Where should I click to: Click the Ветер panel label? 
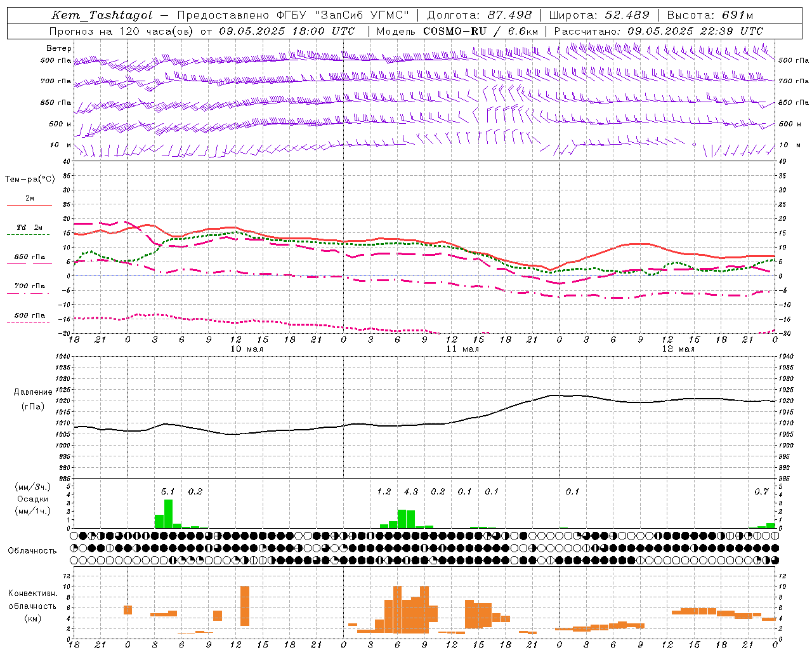click(x=59, y=48)
